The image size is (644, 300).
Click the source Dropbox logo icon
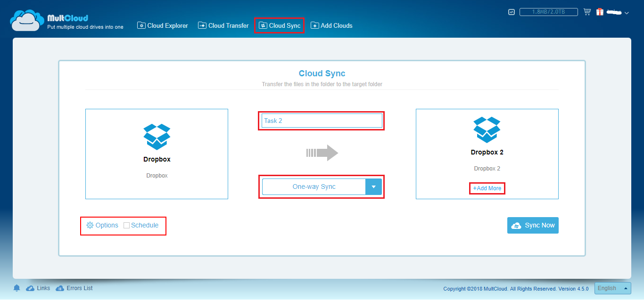pyautogui.click(x=157, y=137)
